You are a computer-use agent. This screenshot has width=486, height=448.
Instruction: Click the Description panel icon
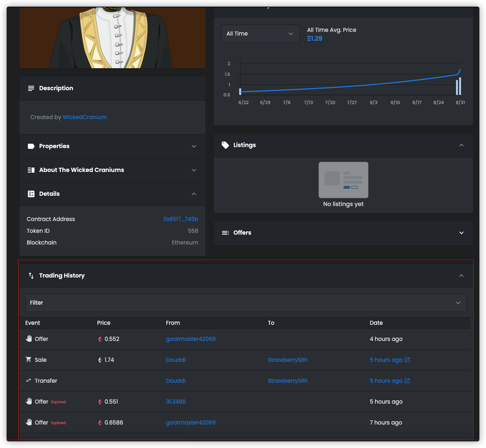(31, 88)
